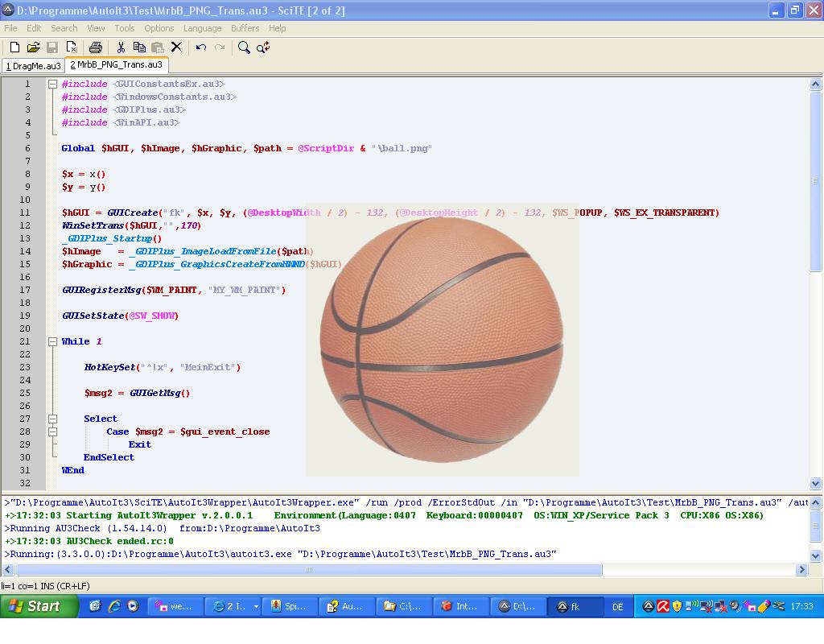Open the Replace tool icon in toolbar
Screen dimensions: 824x644
263,47
